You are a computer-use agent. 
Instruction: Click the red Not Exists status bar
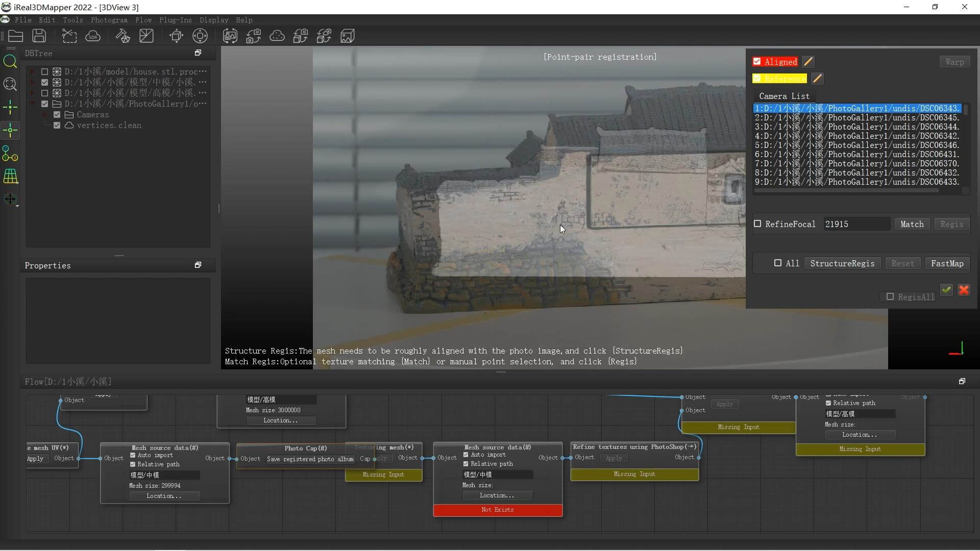coord(498,510)
